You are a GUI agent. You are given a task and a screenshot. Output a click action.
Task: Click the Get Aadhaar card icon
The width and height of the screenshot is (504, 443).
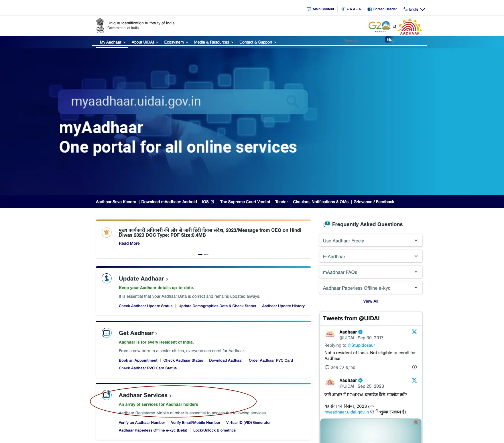tap(107, 333)
